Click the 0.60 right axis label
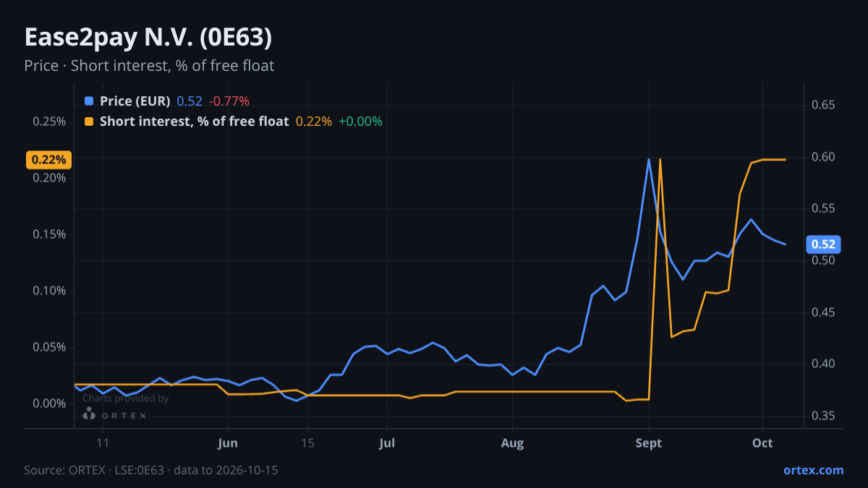The width and height of the screenshot is (868, 488). click(x=823, y=157)
